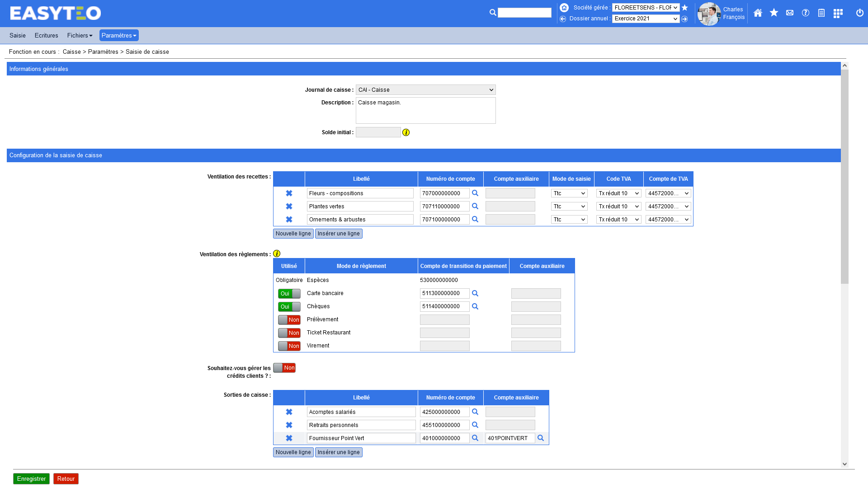Open the applications grid icon
This screenshot has height=488, width=868.
[x=838, y=13]
